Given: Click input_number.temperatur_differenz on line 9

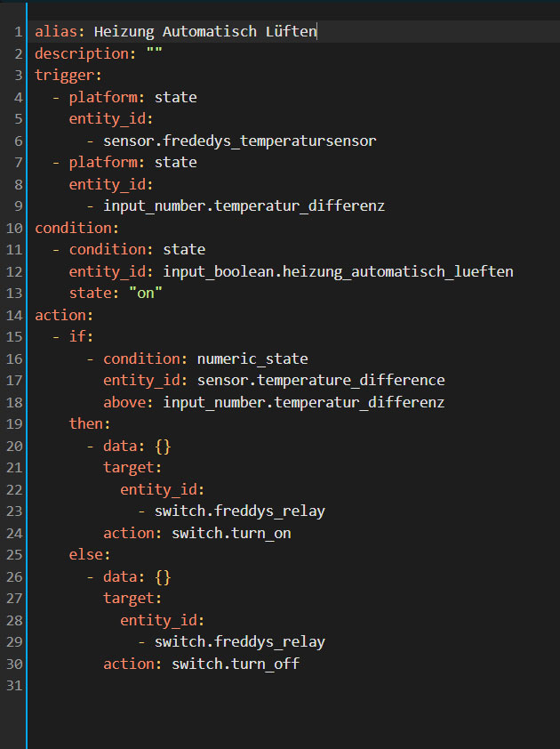Looking at the screenshot, I should click(x=244, y=206).
